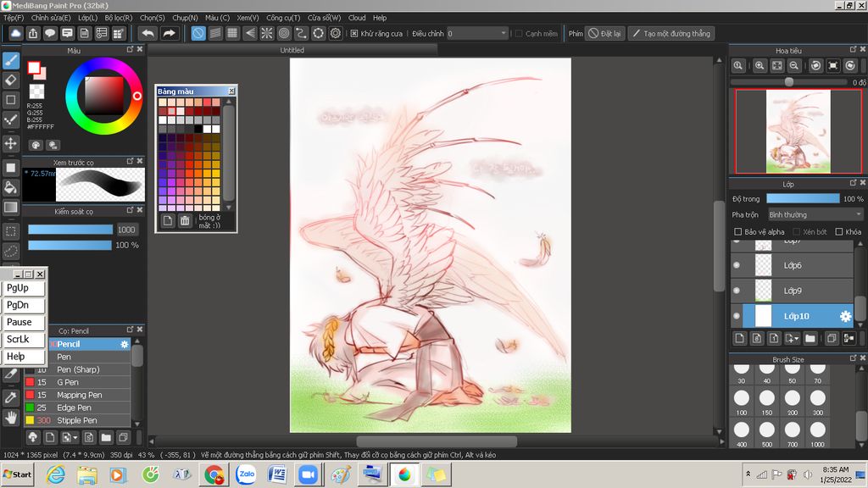Show hidden icons in the system tray
868x488 pixels.
(748, 474)
